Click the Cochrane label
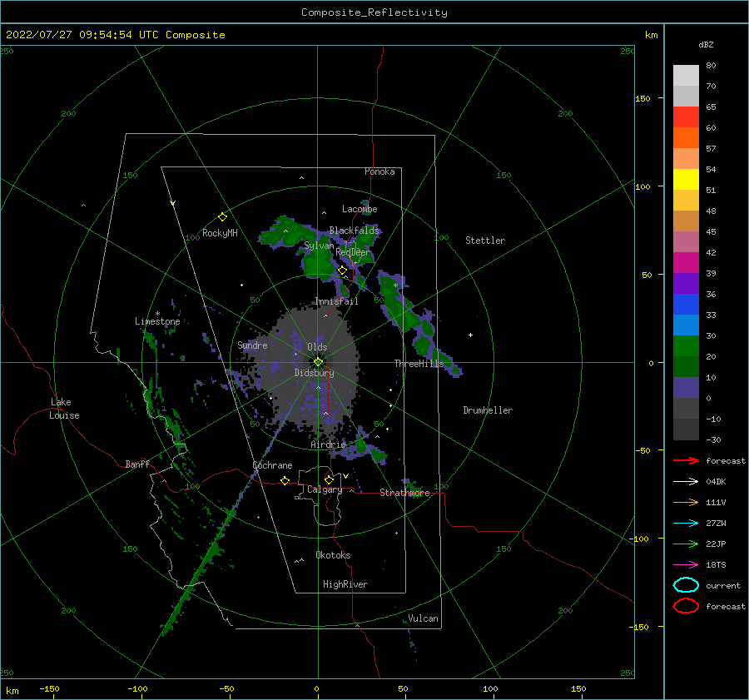The width and height of the screenshot is (749, 700). point(272,465)
